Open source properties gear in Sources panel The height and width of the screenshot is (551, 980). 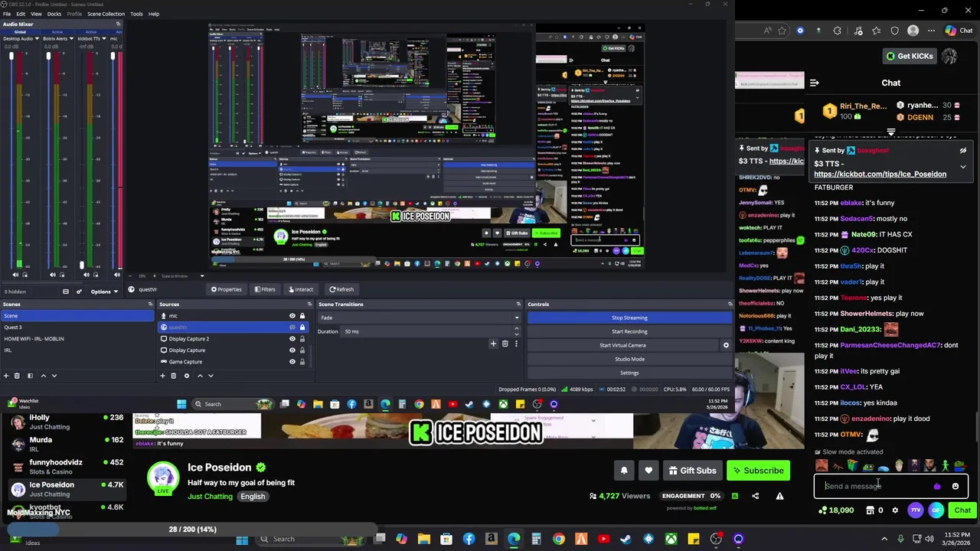[x=186, y=376]
